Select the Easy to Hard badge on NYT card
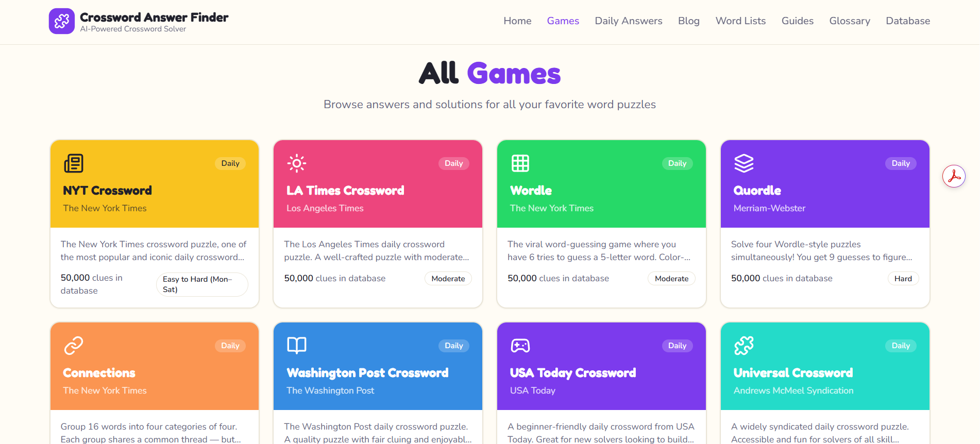The height and width of the screenshot is (444, 980). [202, 284]
